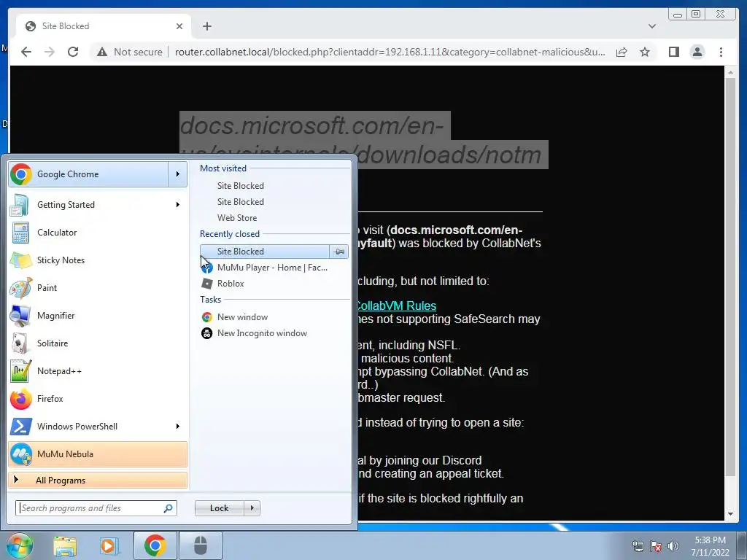
Task: Switch to Chrome on the taskbar
Action: pos(155,545)
